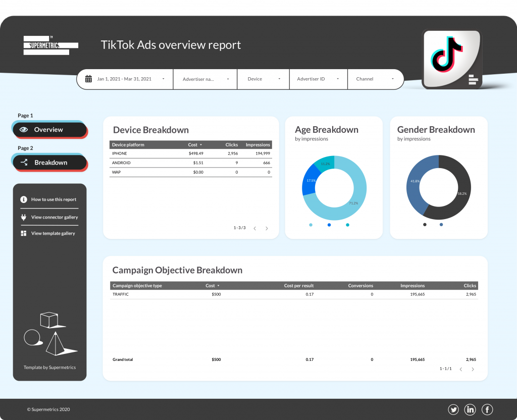Click the calendar icon in date filter
The height and width of the screenshot is (420, 517).
[88, 79]
